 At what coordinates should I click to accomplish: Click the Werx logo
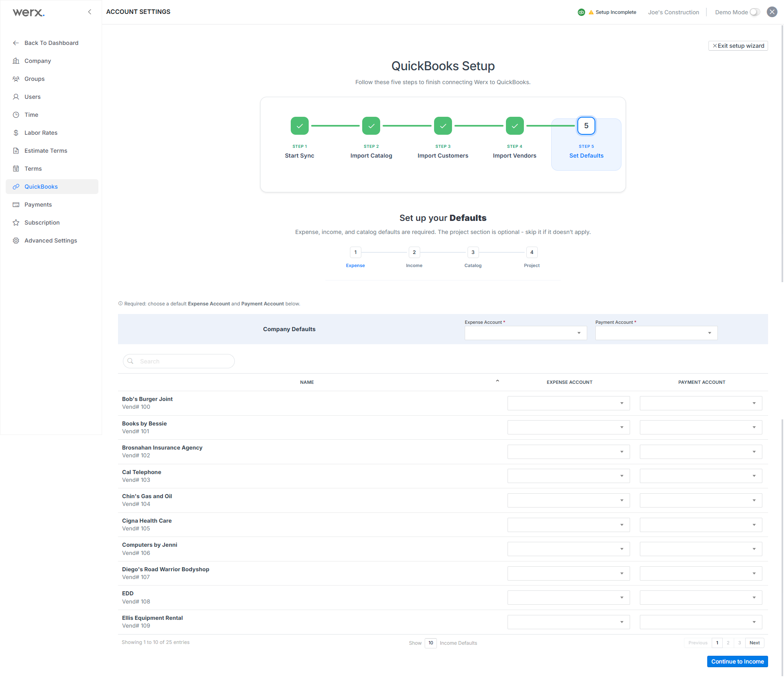(29, 12)
